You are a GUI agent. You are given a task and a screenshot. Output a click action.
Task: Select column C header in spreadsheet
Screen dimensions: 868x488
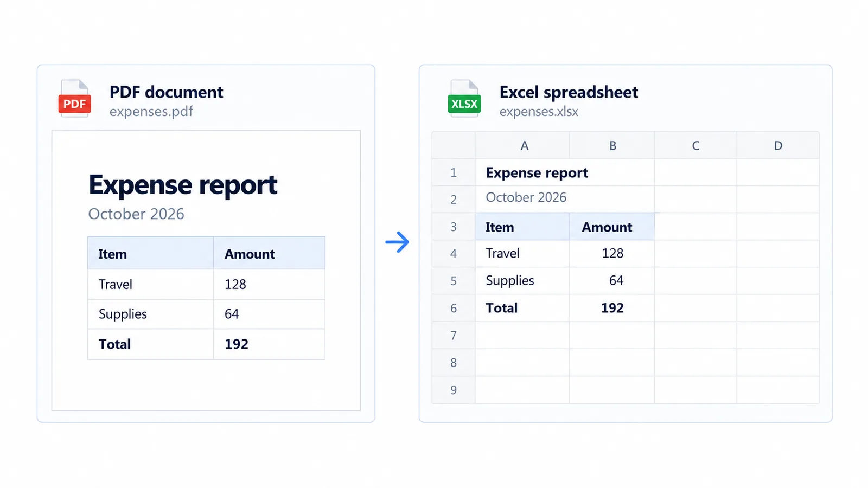click(695, 145)
